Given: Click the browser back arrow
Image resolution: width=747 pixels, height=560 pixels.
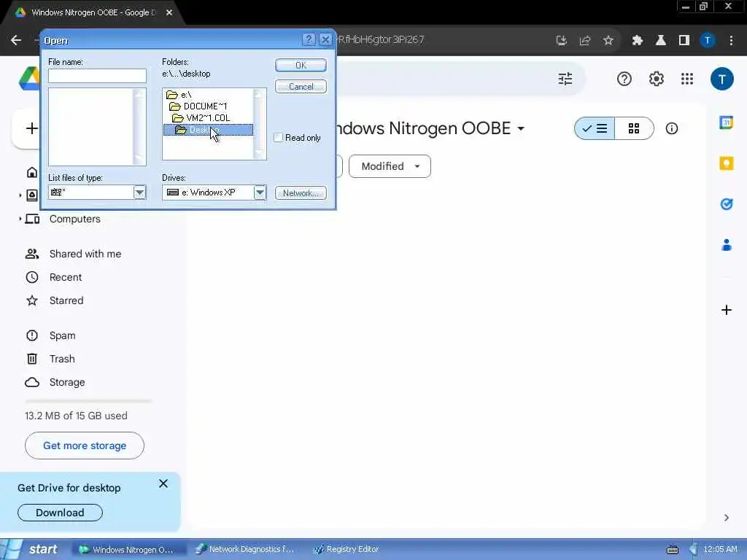Looking at the screenshot, I should click(x=16, y=40).
